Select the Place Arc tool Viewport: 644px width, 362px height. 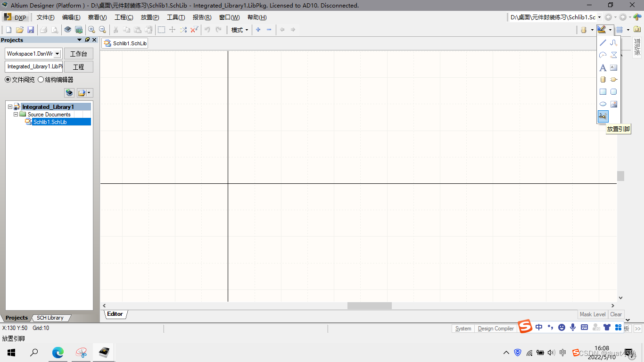(603, 55)
